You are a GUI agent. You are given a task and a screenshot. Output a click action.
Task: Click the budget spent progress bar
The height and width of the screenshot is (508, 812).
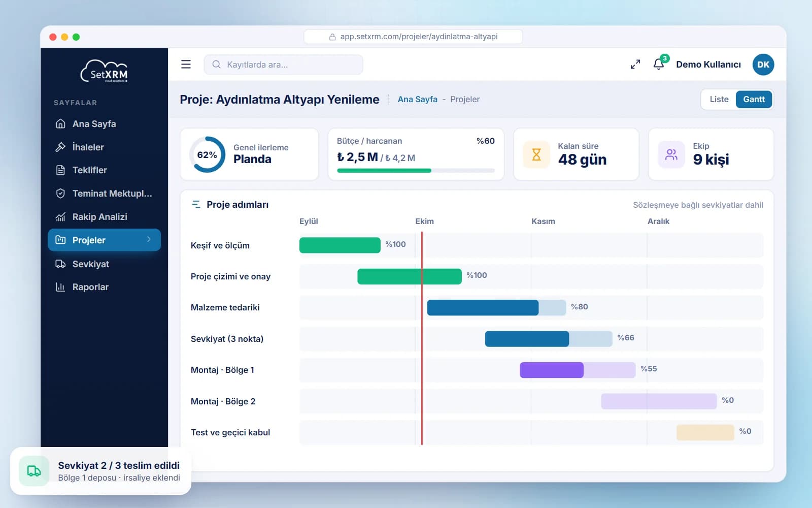tap(416, 171)
